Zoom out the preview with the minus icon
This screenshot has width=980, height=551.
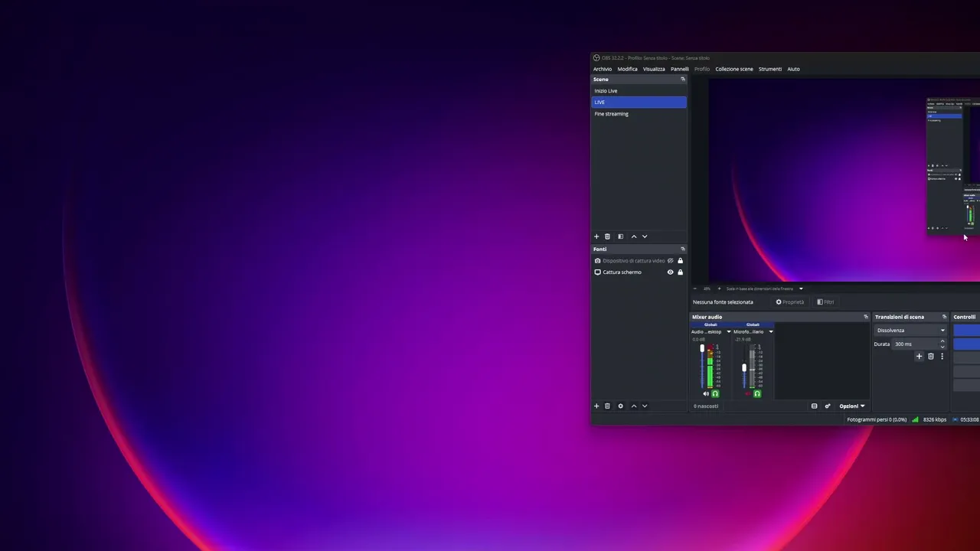point(694,289)
